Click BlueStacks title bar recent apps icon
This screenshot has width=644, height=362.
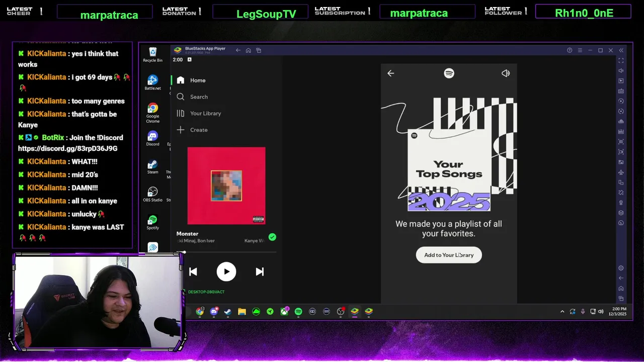click(259, 50)
